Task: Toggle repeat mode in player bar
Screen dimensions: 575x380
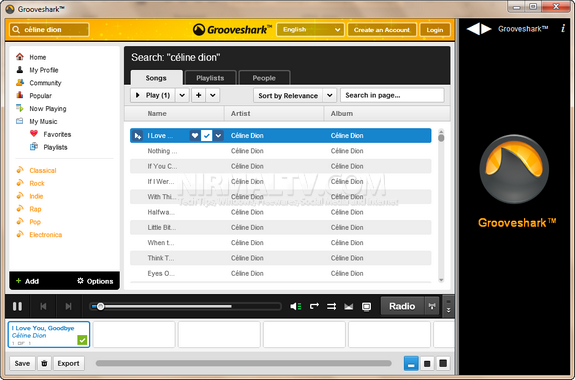Action: [314, 306]
